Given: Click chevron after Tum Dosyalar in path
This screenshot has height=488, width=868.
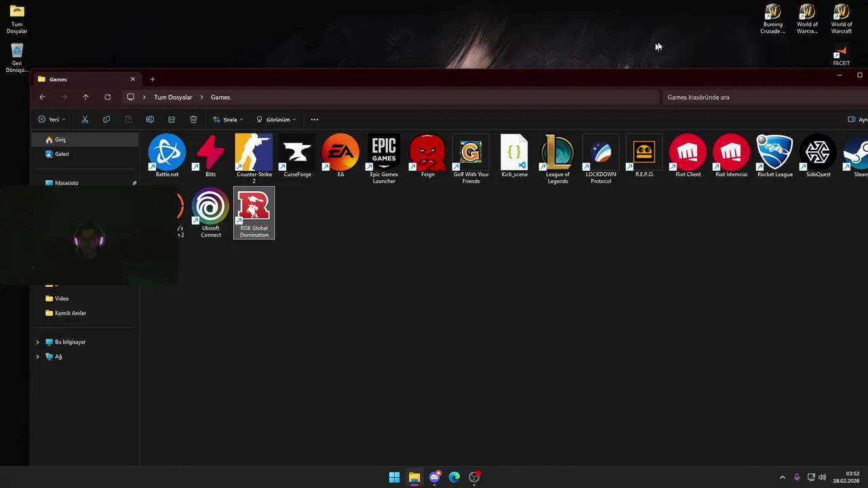Looking at the screenshot, I should tap(201, 97).
